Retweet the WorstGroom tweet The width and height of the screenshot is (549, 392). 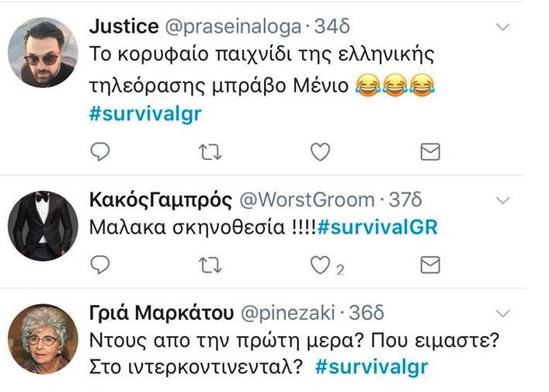[210, 265]
